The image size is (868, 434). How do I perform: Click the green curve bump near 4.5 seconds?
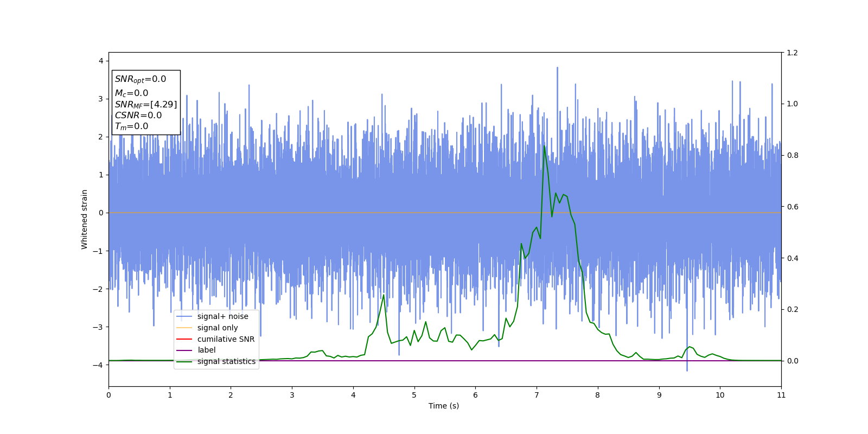coord(384,296)
